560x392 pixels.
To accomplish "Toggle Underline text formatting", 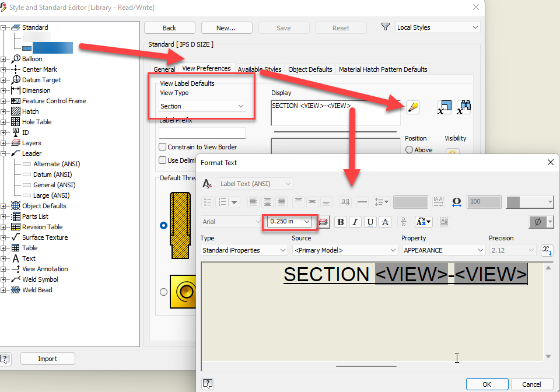I will 370,222.
